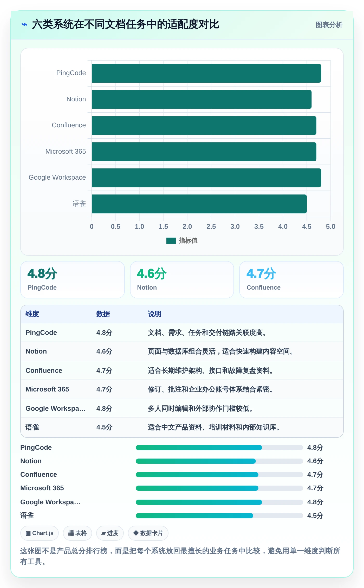Click the 图表分析 label in the header
The width and height of the screenshot is (364, 588).
(x=329, y=25)
